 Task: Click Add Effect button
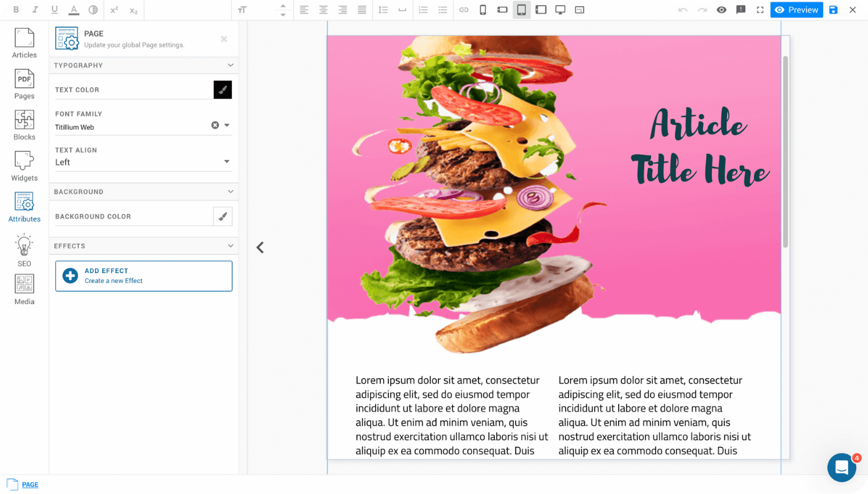pos(144,276)
